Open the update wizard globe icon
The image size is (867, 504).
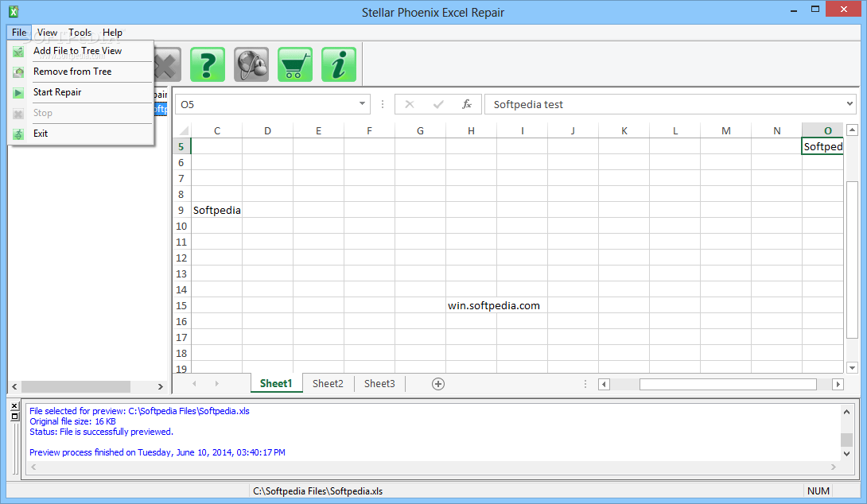click(251, 64)
